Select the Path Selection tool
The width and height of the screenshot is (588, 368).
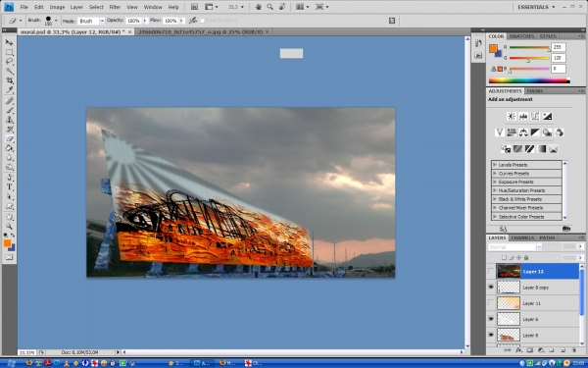[9, 197]
